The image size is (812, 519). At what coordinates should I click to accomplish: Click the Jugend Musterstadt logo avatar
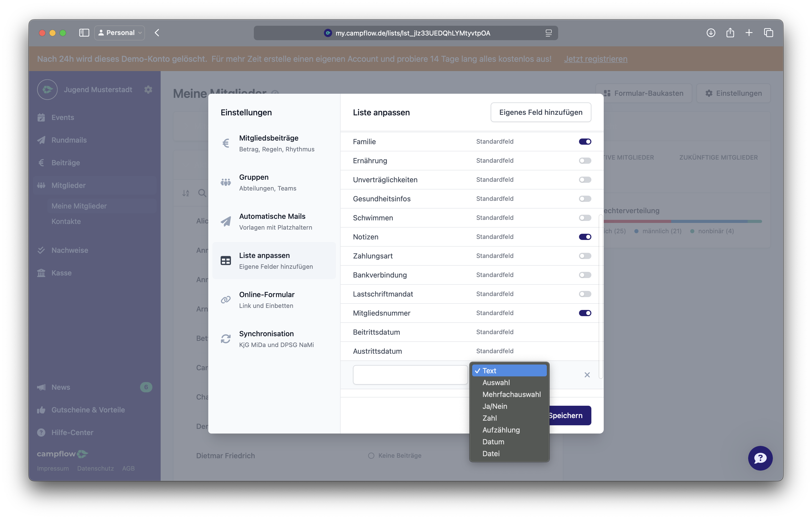47,90
